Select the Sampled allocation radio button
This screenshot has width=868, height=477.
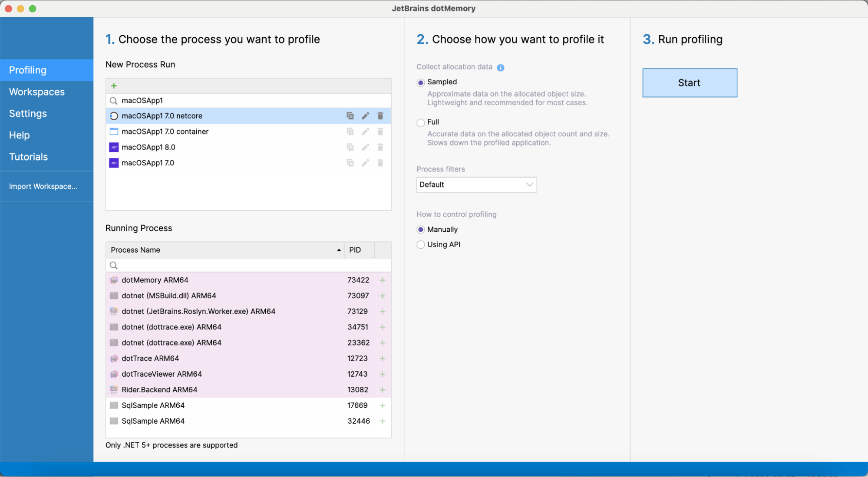click(x=420, y=82)
